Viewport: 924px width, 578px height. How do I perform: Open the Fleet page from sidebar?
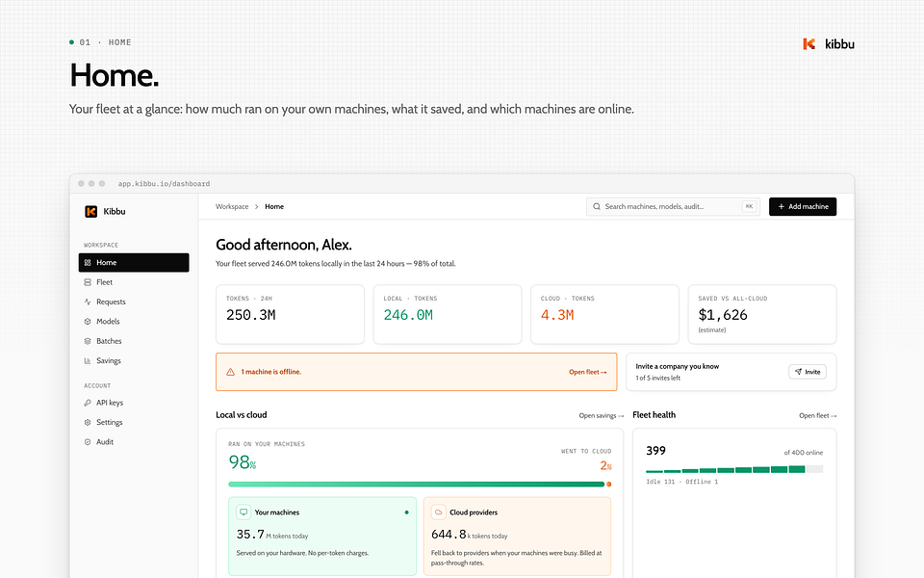(134, 282)
